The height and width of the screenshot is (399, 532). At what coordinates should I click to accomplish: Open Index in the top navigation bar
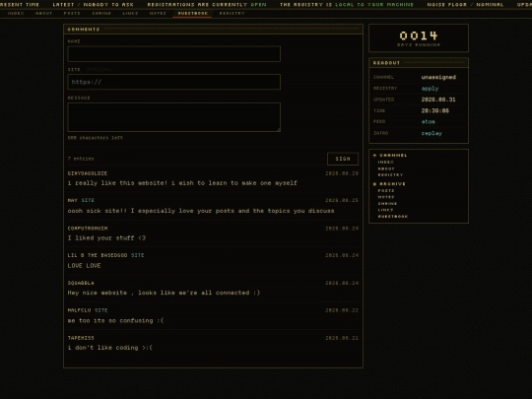pos(16,13)
